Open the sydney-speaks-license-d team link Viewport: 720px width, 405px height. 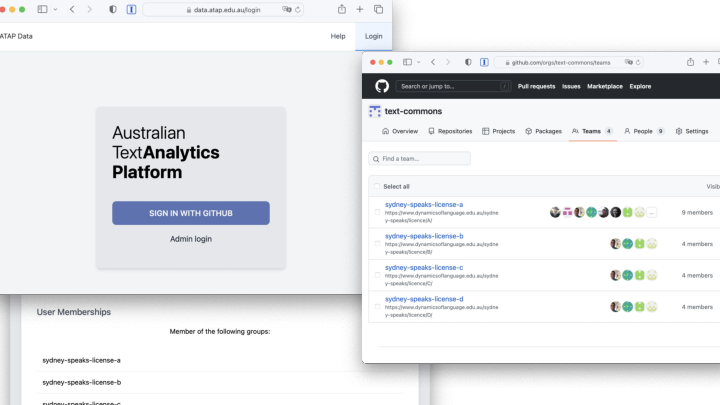point(424,299)
